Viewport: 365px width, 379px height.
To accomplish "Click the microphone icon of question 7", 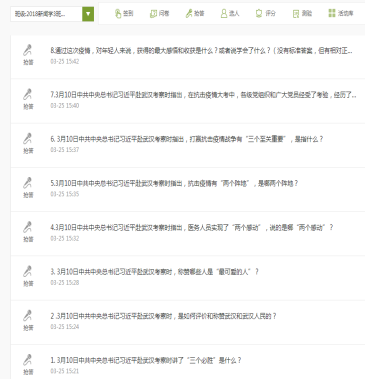I will [x=28, y=95].
